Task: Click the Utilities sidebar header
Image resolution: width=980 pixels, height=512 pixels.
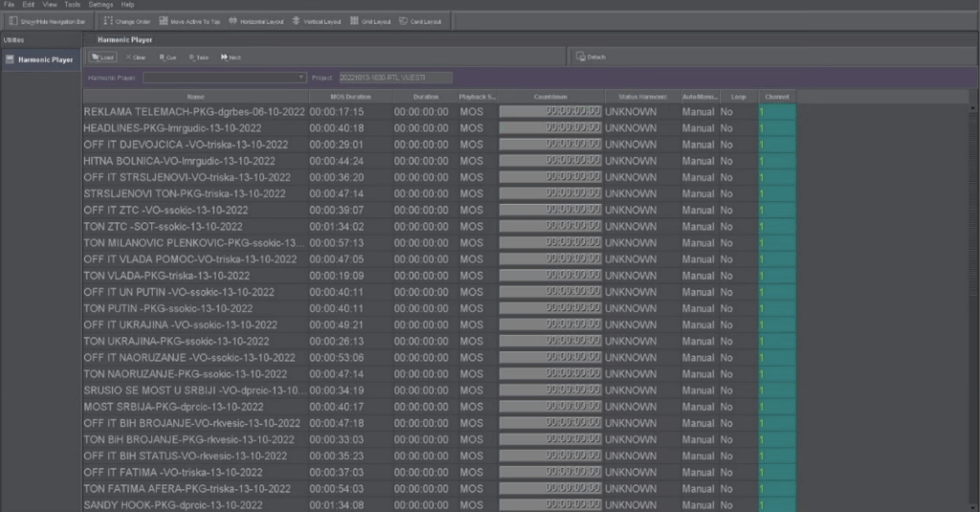Action: [x=40, y=40]
